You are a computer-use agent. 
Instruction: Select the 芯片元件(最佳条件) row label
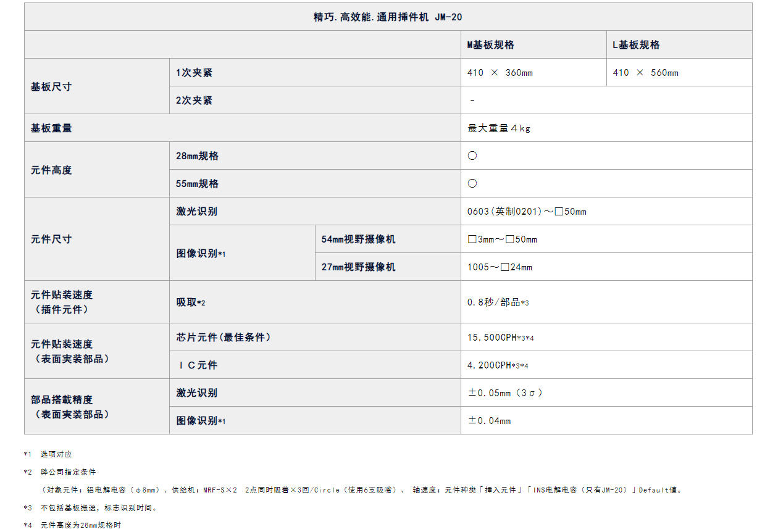click(224, 338)
